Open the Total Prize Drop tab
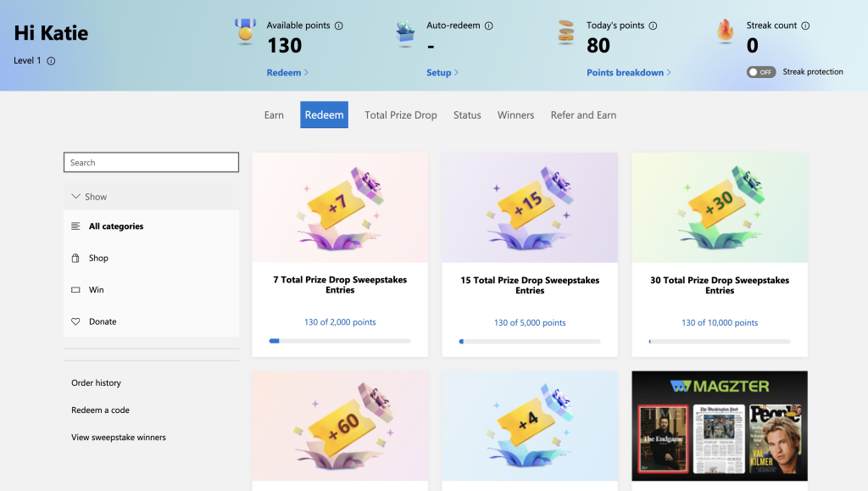Image resolution: width=868 pixels, height=491 pixels. pyautogui.click(x=400, y=114)
